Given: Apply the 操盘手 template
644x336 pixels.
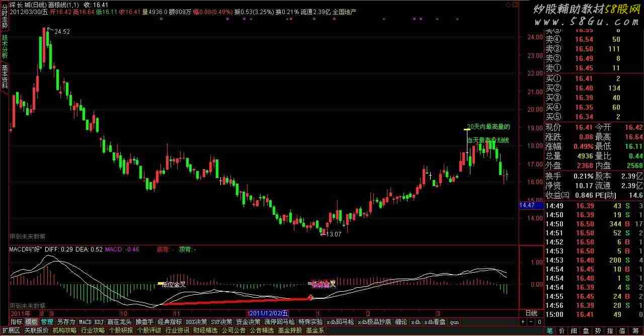Looking at the screenshot, I should coord(144,322).
